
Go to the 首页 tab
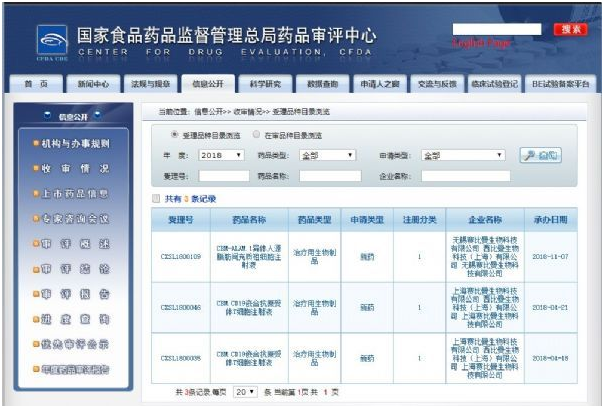(x=36, y=84)
